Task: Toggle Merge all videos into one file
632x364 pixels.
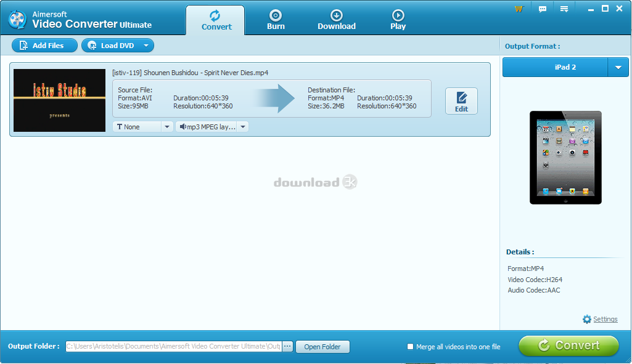Action: pyautogui.click(x=410, y=347)
